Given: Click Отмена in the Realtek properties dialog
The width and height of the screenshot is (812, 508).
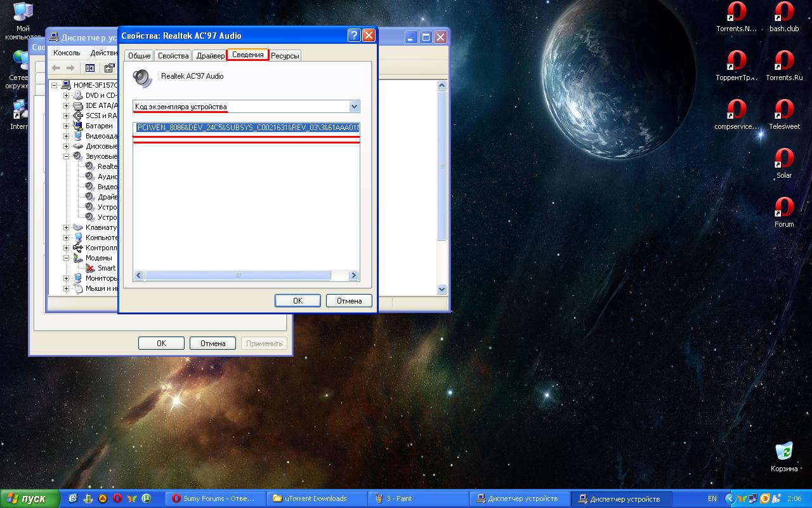Looking at the screenshot, I should point(349,300).
